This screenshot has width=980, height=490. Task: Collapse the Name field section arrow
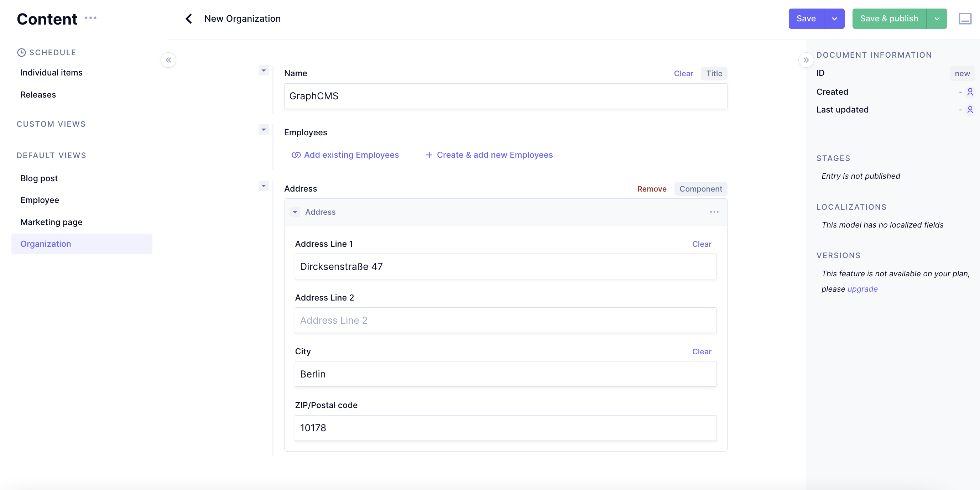click(263, 71)
